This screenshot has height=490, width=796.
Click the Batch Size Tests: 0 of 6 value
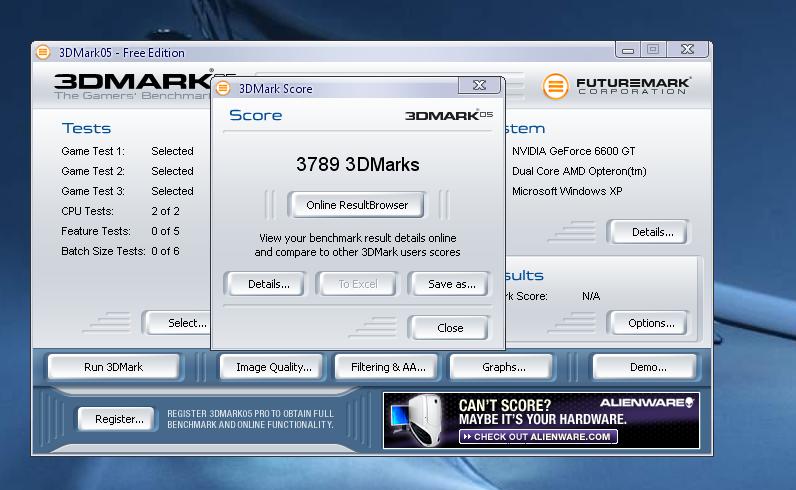(x=165, y=251)
